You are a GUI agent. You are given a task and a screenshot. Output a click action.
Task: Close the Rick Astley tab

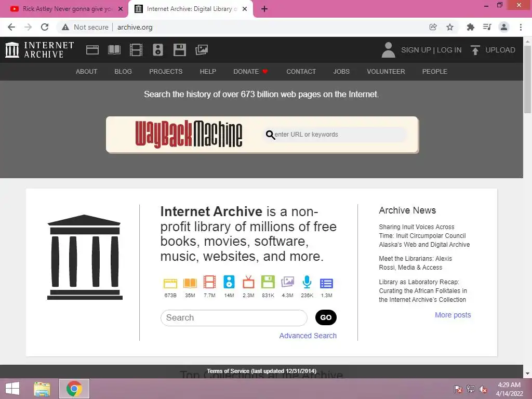pyautogui.click(x=121, y=9)
